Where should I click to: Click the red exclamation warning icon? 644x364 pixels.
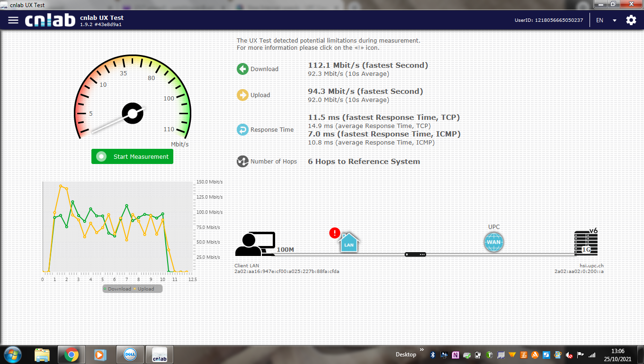click(335, 233)
